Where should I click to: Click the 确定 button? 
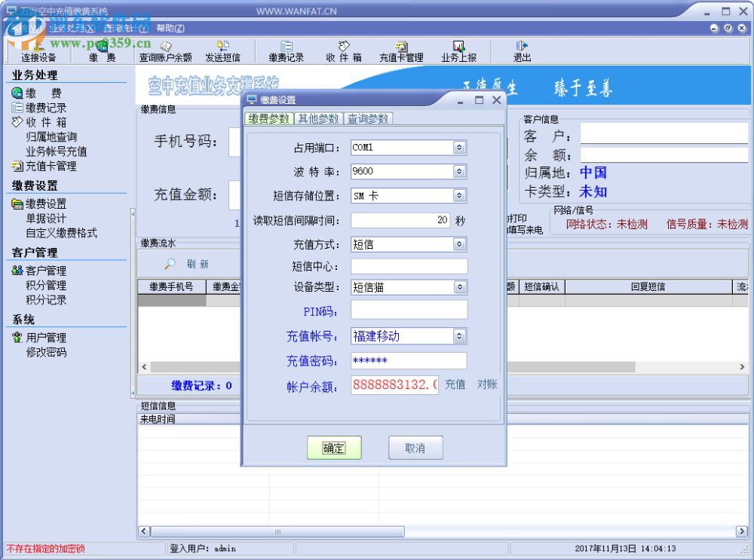tap(334, 447)
